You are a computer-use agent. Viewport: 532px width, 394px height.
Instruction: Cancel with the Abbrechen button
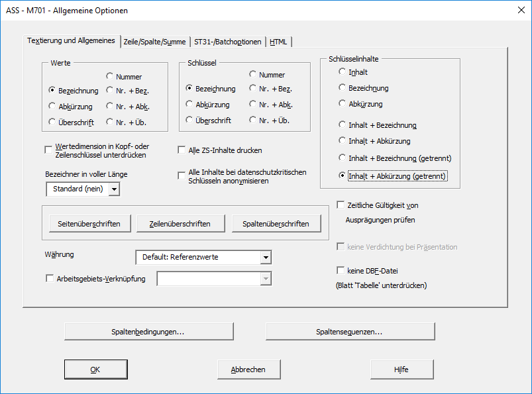[x=248, y=369]
